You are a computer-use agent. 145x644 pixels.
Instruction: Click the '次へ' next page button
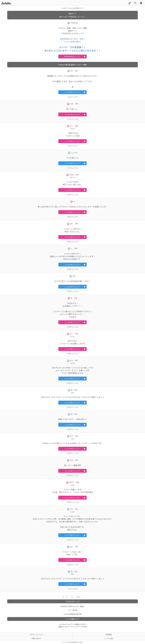pyautogui.click(x=78, y=597)
